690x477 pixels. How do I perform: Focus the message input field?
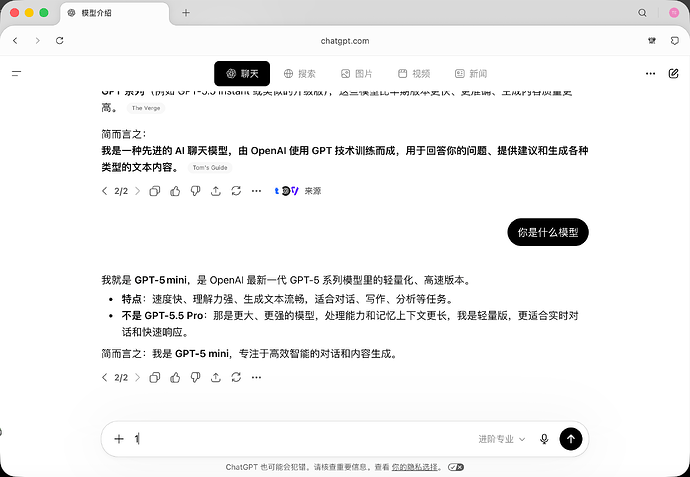click(304, 439)
